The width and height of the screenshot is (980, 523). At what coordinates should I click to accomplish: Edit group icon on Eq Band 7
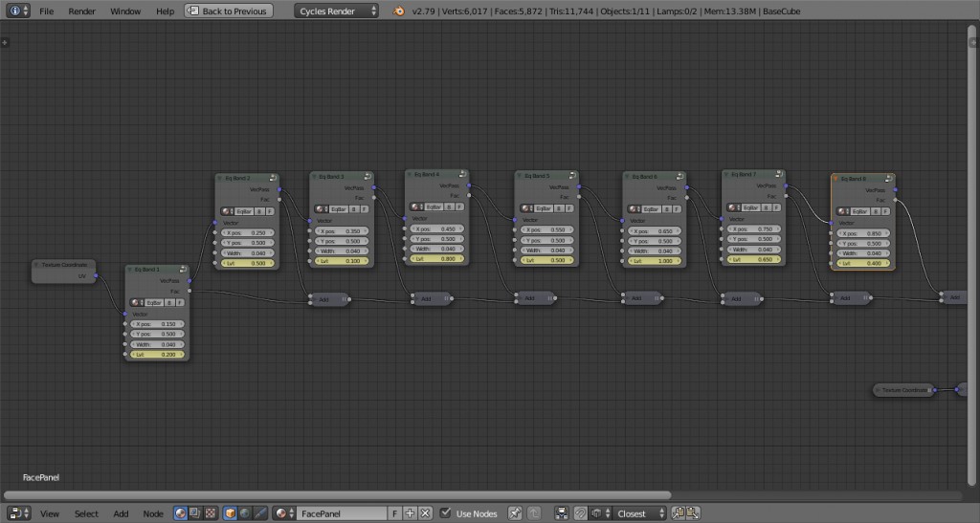(x=779, y=174)
